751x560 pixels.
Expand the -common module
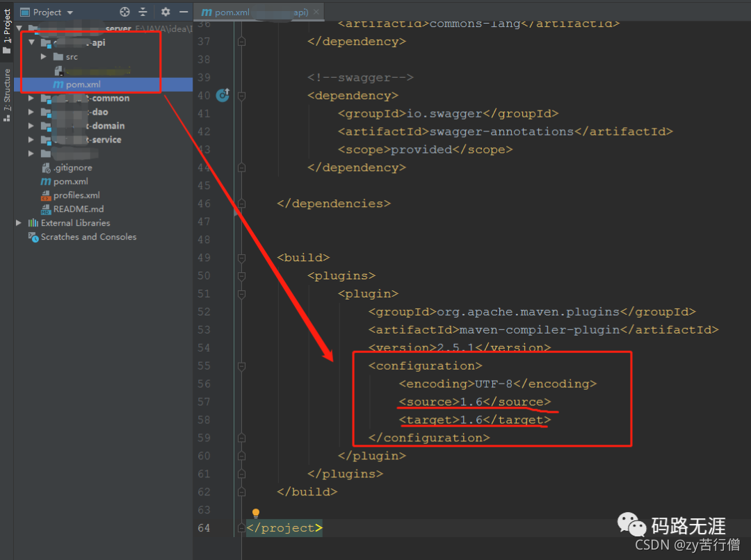pos(31,98)
